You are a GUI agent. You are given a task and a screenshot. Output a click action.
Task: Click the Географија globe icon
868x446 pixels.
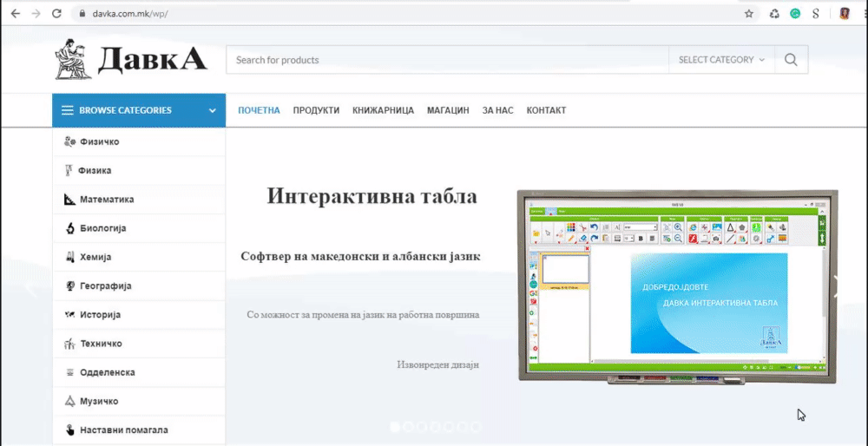coord(70,285)
